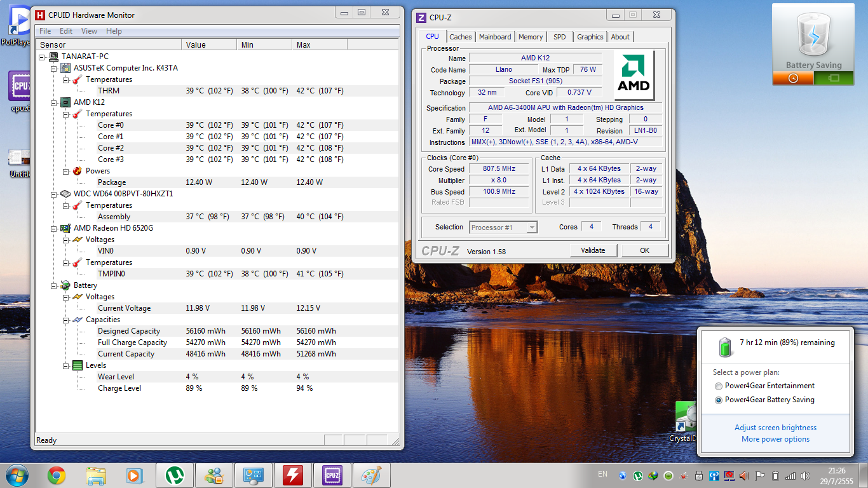The width and height of the screenshot is (868, 488).
Task: Switch to the Caches tab in CPU-Z
Action: [461, 37]
